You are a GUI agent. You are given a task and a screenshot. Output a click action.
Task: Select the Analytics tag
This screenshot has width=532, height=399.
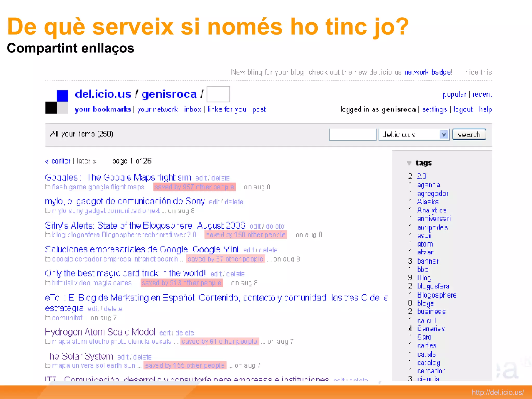(432, 210)
